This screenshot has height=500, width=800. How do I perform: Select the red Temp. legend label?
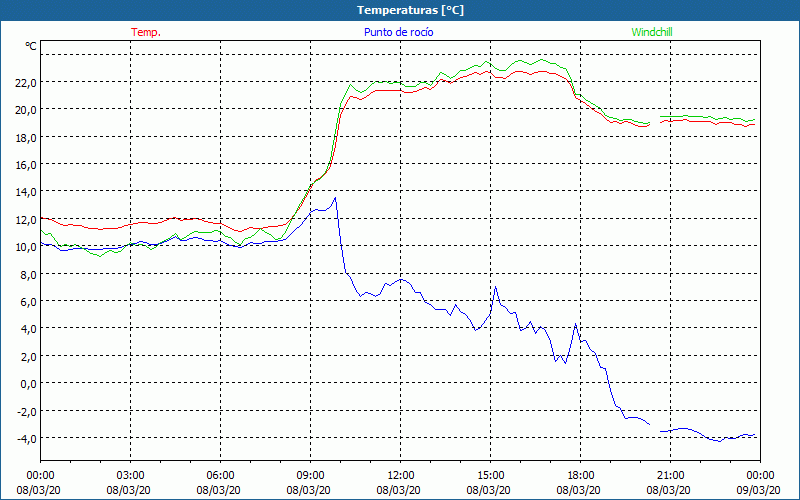pyautogui.click(x=146, y=32)
